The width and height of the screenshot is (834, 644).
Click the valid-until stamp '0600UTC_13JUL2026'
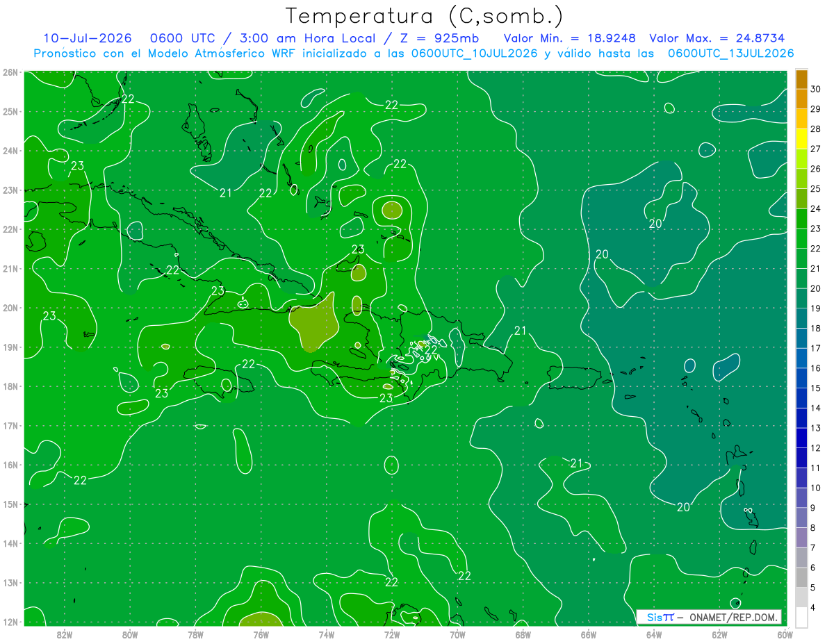tap(730, 53)
